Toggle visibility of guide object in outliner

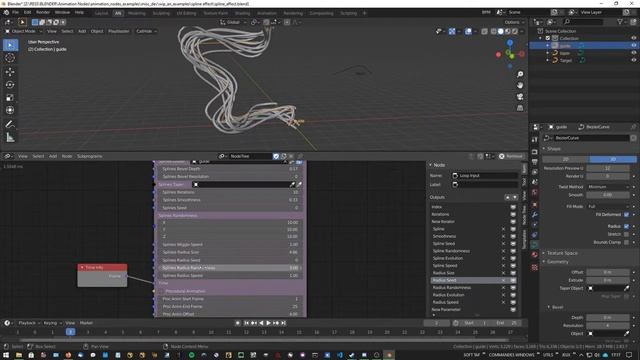tap(634, 45)
